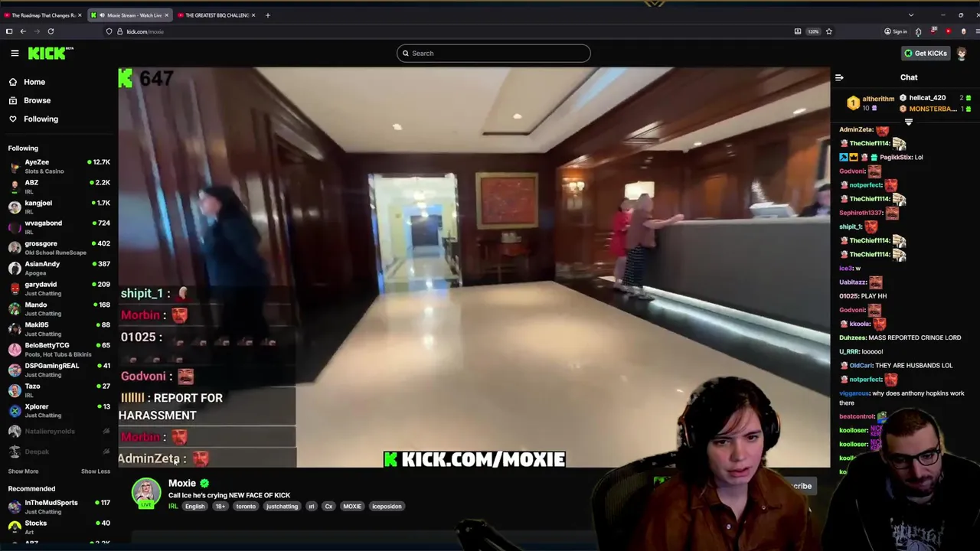Open a new browser tab
The width and height of the screenshot is (980, 551).
[x=267, y=15]
